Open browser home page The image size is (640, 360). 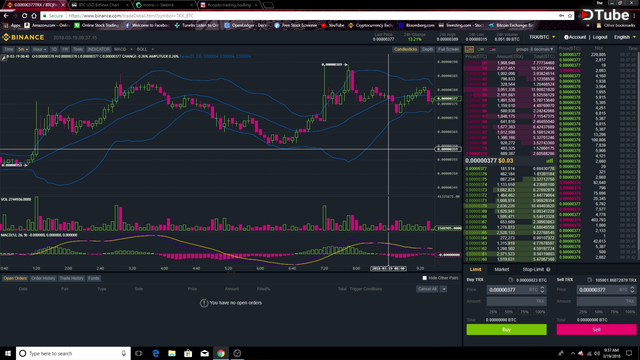tap(34, 16)
